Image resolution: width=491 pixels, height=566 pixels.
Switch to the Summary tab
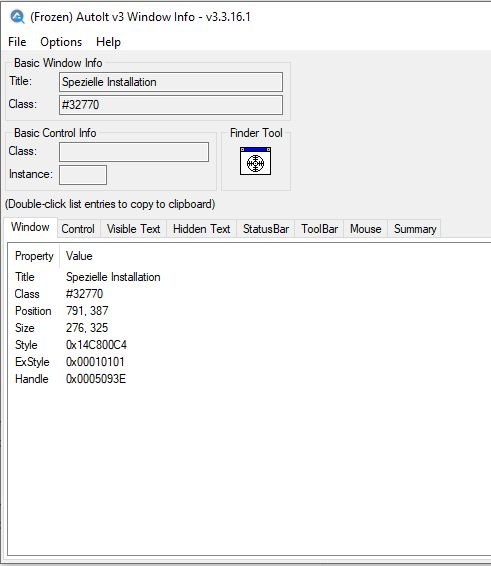point(415,229)
